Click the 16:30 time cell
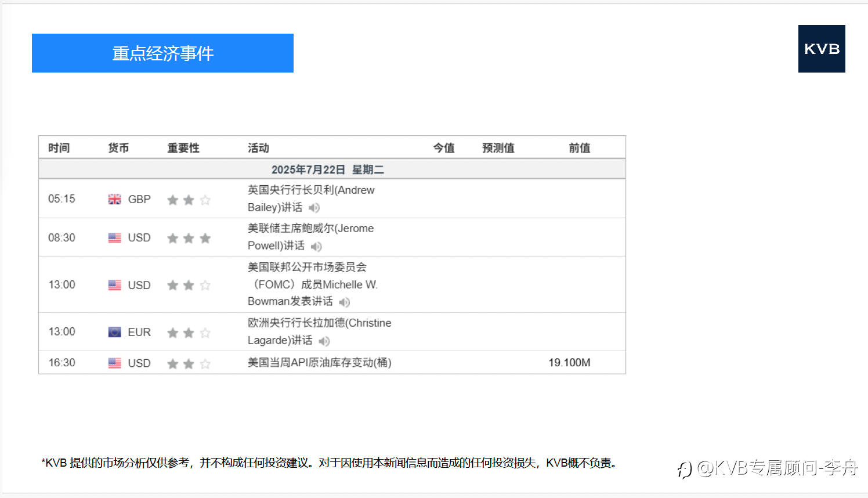 [x=62, y=363]
